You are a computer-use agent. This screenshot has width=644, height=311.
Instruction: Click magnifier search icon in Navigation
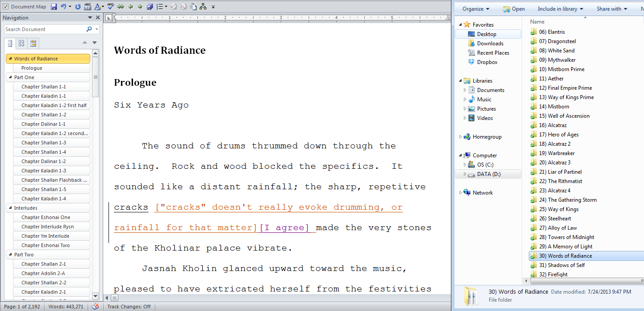tap(89, 29)
